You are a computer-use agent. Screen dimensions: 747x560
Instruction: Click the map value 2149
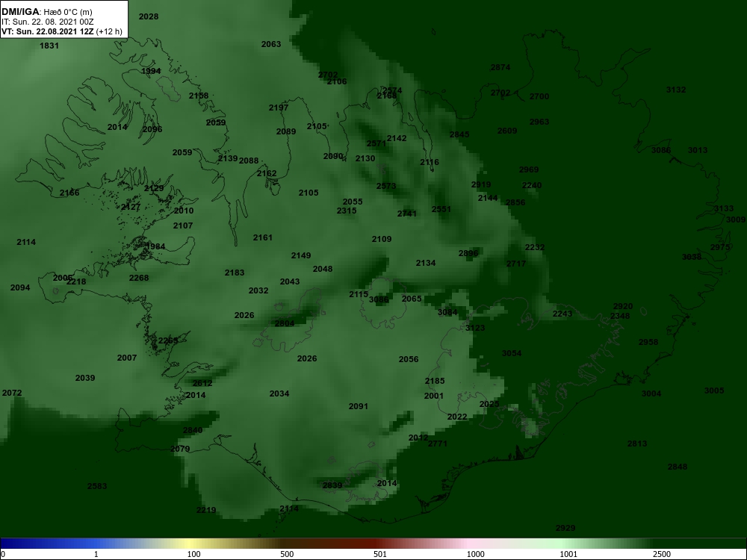[301, 255]
